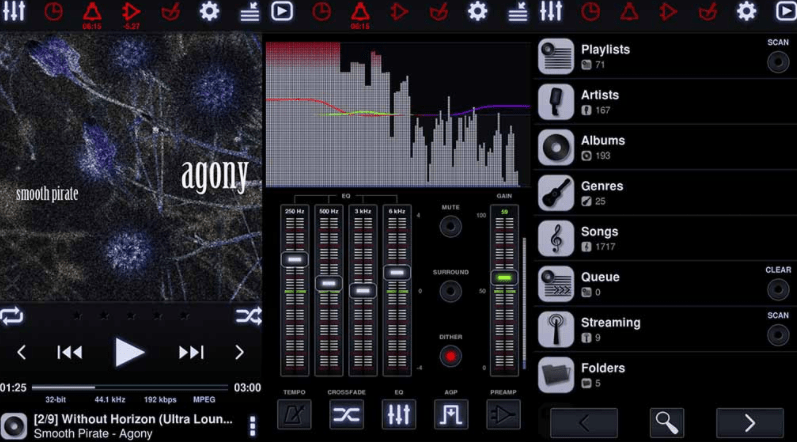The height and width of the screenshot is (442, 797).
Task: Click the Preamp icon button
Action: (x=503, y=414)
